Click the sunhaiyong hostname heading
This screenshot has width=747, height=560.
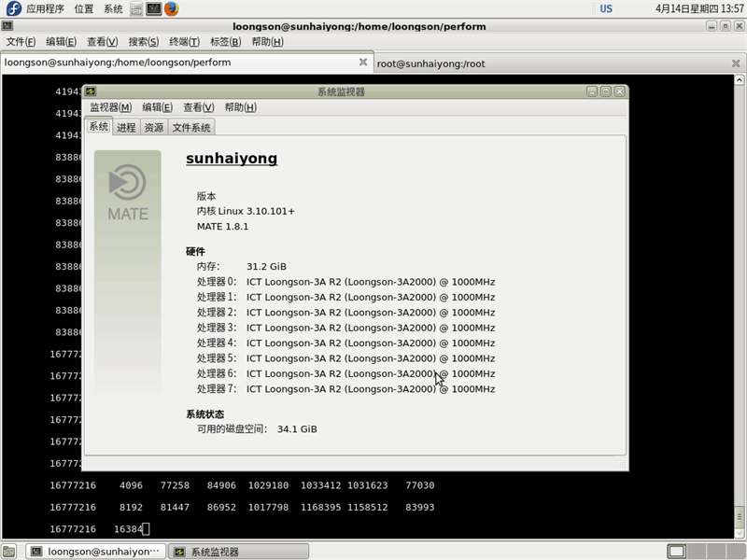[232, 158]
